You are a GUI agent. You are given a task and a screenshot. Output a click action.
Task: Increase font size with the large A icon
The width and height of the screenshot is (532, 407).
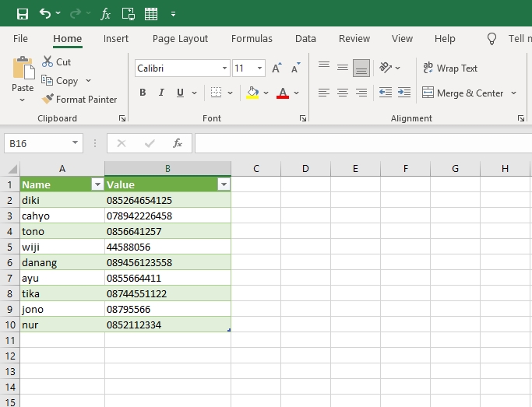coord(277,68)
